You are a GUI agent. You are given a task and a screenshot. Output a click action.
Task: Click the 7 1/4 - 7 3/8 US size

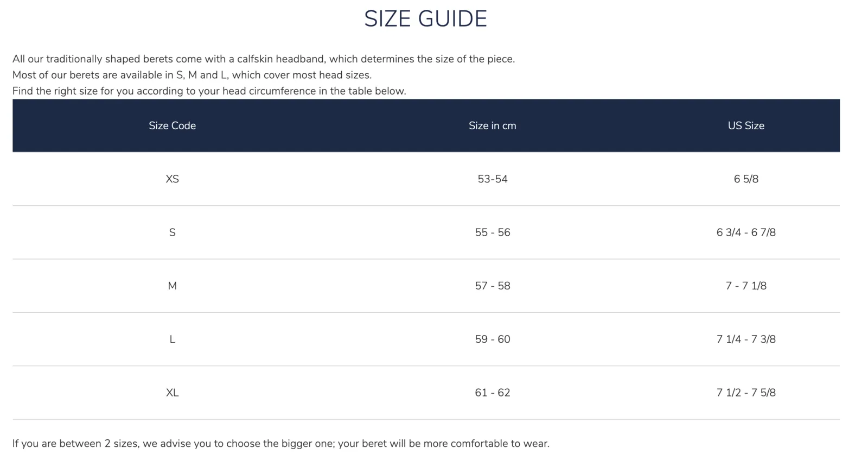pyautogui.click(x=746, y=339)
